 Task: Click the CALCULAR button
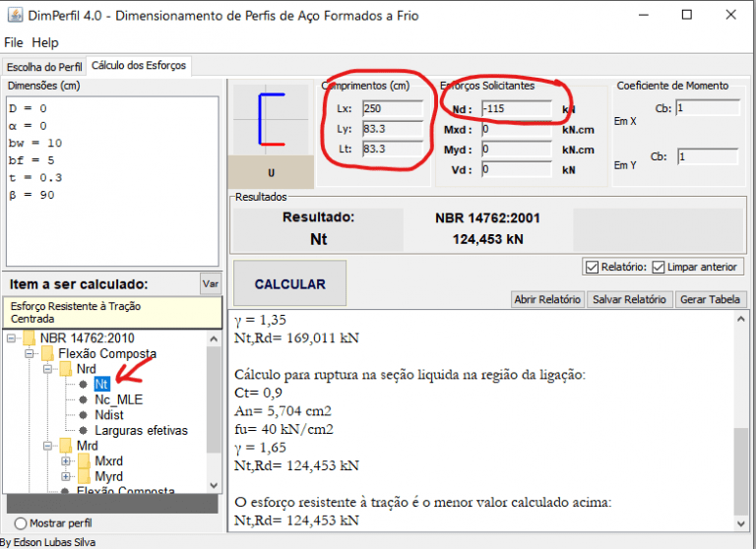point(289,284)
